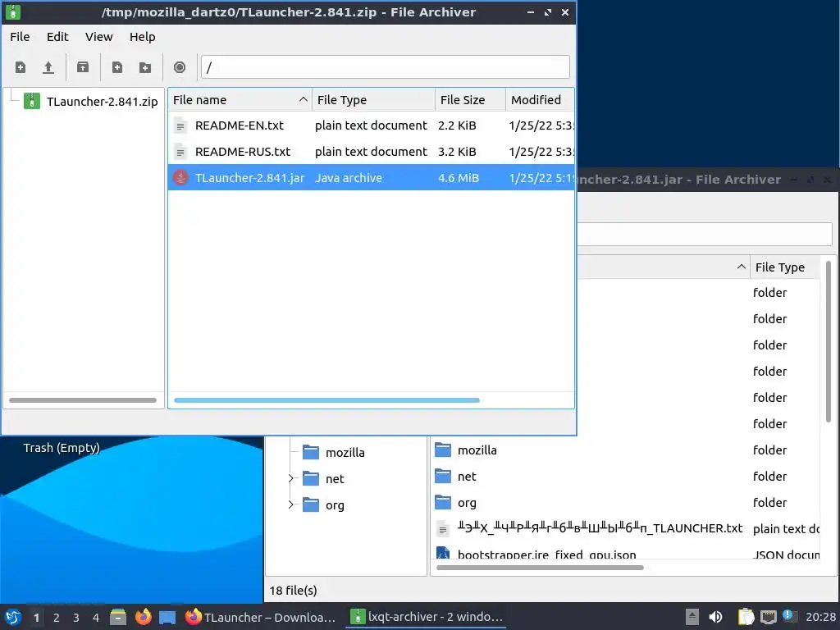Select the mozilla item in back window tree

click(345, 453)
